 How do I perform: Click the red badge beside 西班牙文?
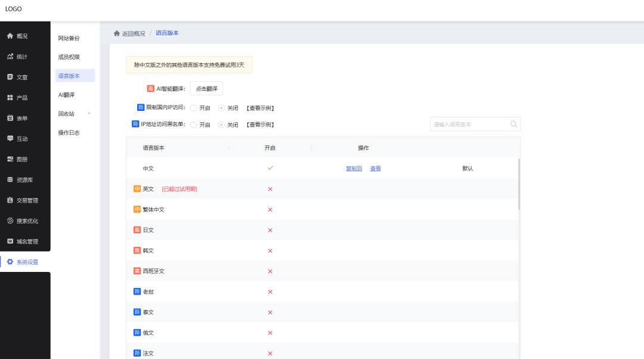(137, 271)
